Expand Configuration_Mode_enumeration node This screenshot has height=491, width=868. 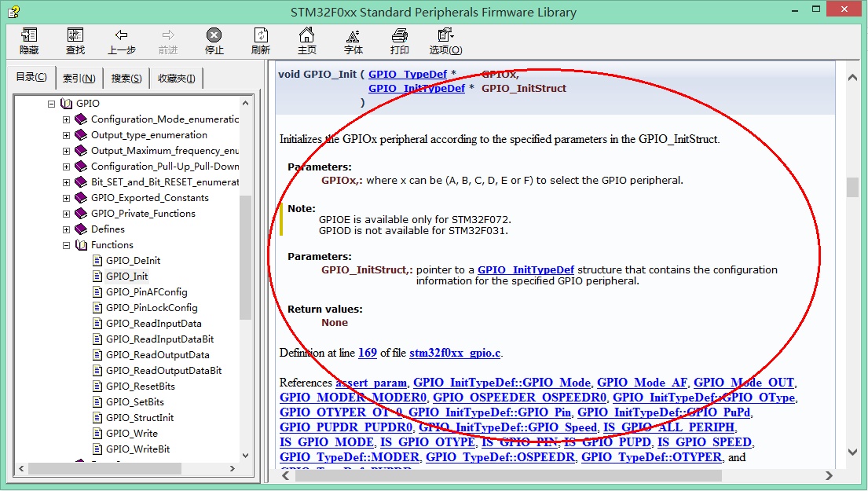pyautogui.click(x=67, y=119)
